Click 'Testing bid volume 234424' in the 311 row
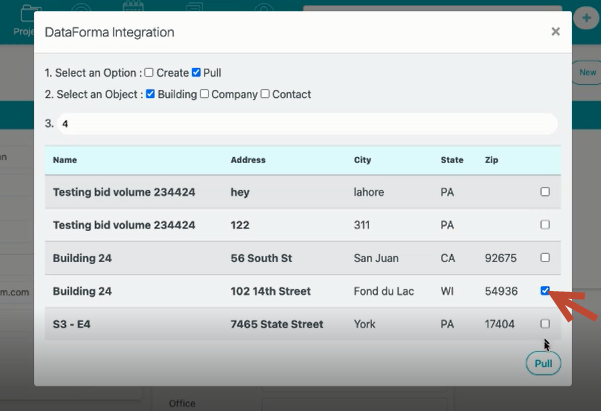 click(124, 225)
